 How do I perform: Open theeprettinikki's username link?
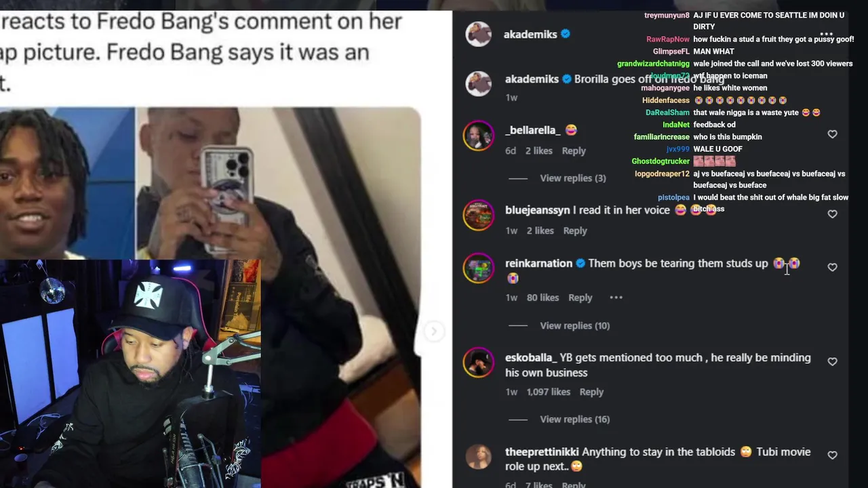[x=542, y=452]
